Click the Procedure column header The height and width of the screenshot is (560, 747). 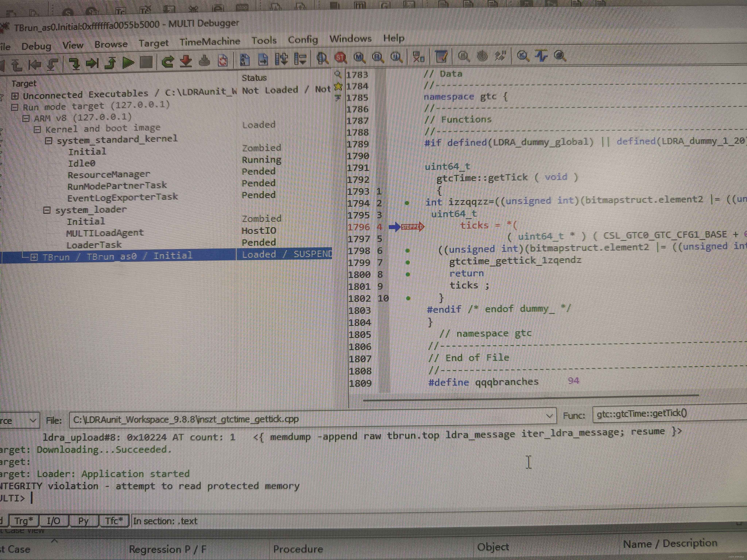pos(298,549)
